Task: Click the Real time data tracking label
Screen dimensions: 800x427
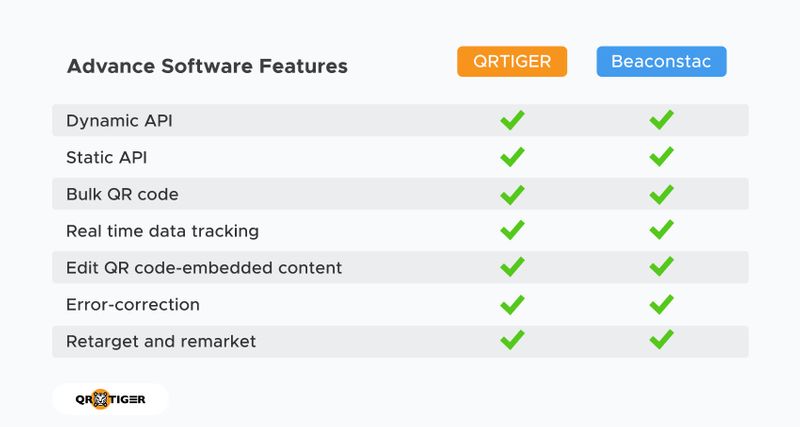Action: coord(162,231)
